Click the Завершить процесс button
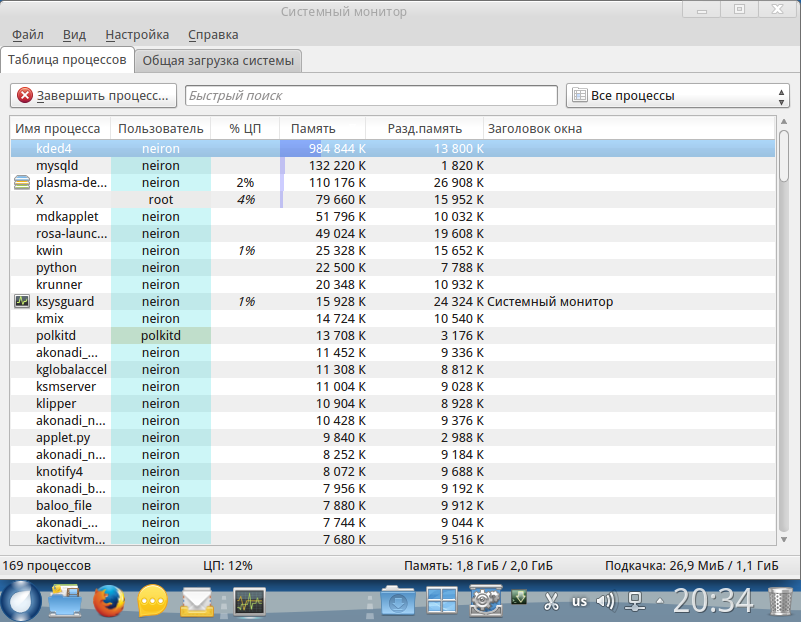Viewport: 801px width, 622px height. pyautogui.click(x=93, y=95)
